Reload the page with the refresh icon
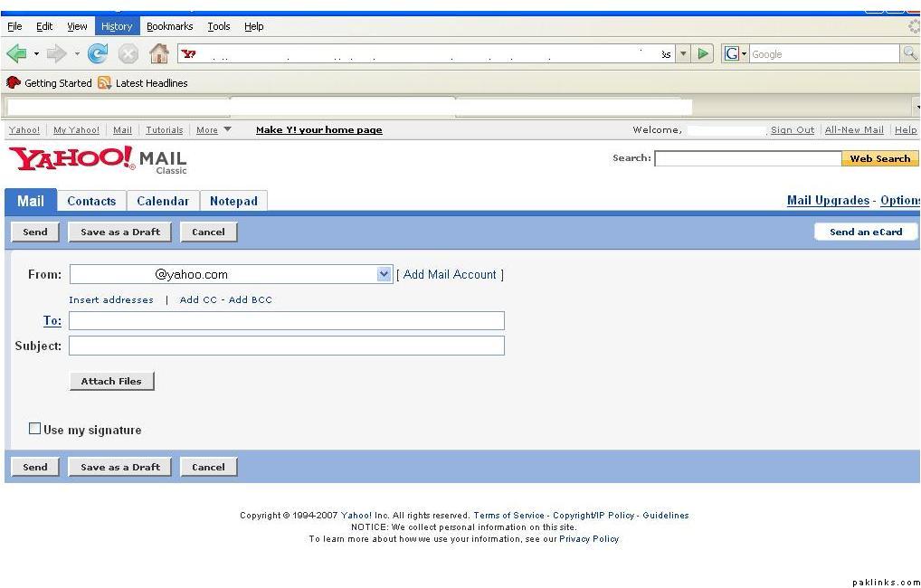 [98, 54]
